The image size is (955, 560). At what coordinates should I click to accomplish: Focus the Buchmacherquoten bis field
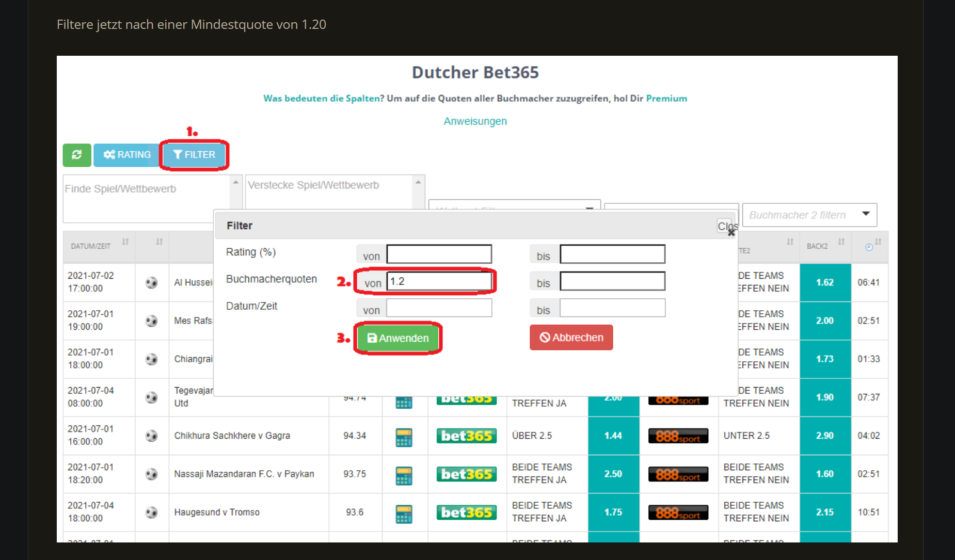pyautogui.click(x=613, y=281)
